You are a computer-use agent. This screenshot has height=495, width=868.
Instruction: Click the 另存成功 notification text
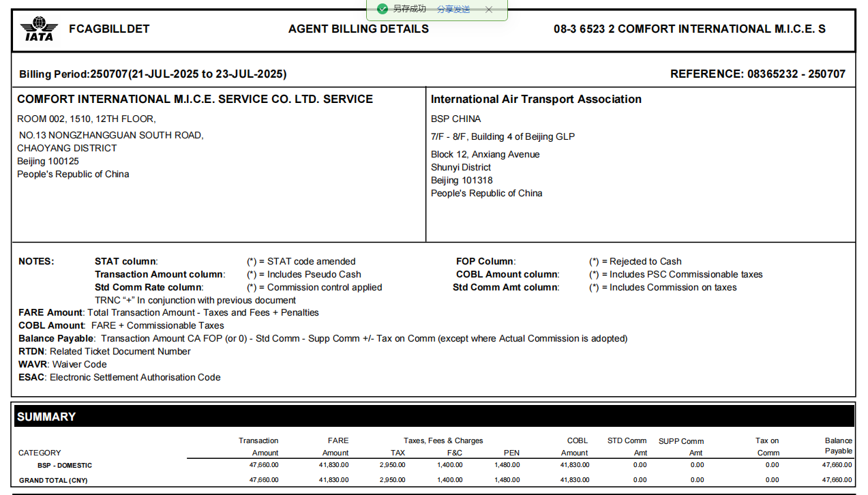(x=410, y=9)
